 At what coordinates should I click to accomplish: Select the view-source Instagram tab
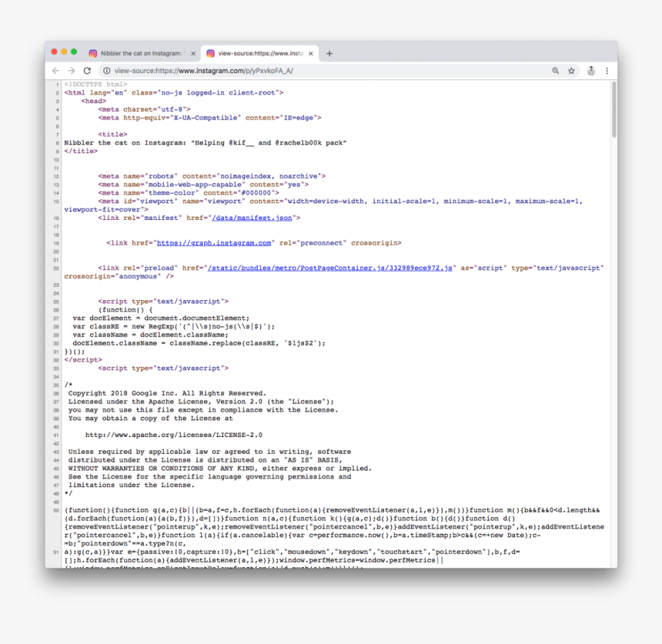(x=259, y=54)
